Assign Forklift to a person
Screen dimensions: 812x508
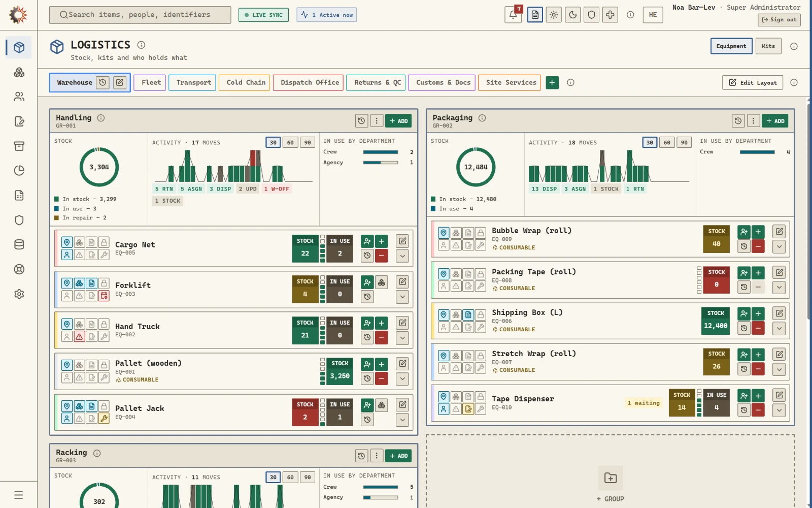coord(367,282)
